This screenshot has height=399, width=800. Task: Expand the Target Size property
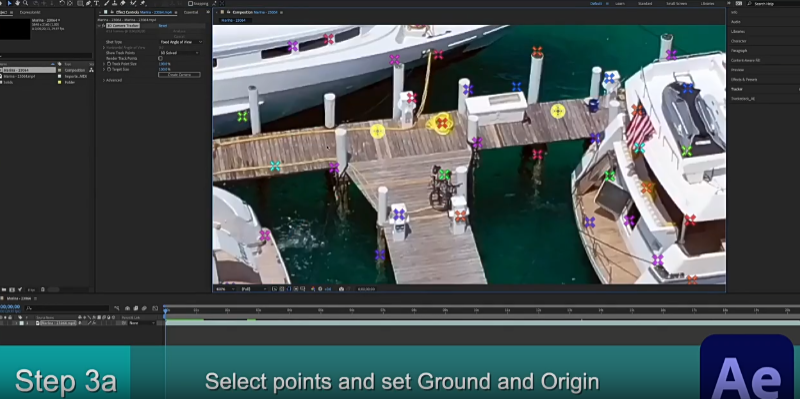[104, 69]
